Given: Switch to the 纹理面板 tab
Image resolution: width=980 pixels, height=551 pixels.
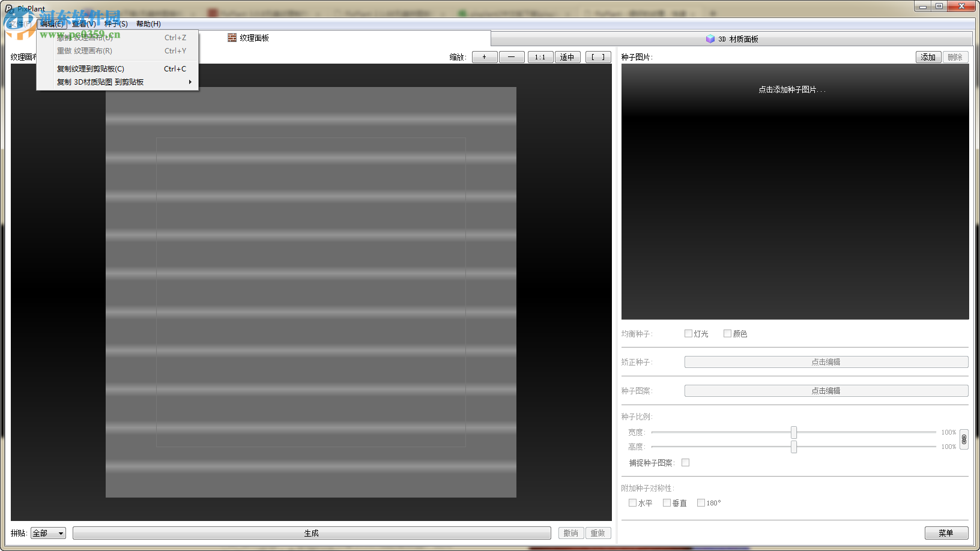Looking at the screenshot, I should [249, 38].
